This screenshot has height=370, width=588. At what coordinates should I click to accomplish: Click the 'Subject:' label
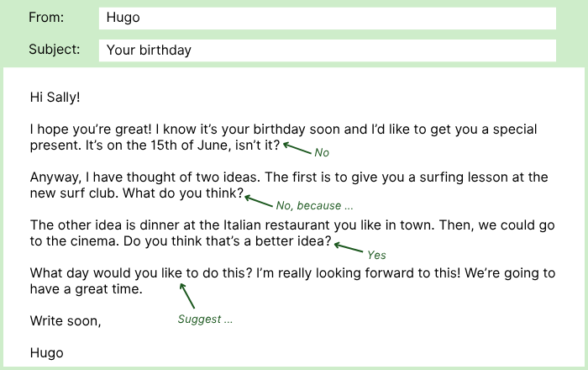click(x=55, y=50)
